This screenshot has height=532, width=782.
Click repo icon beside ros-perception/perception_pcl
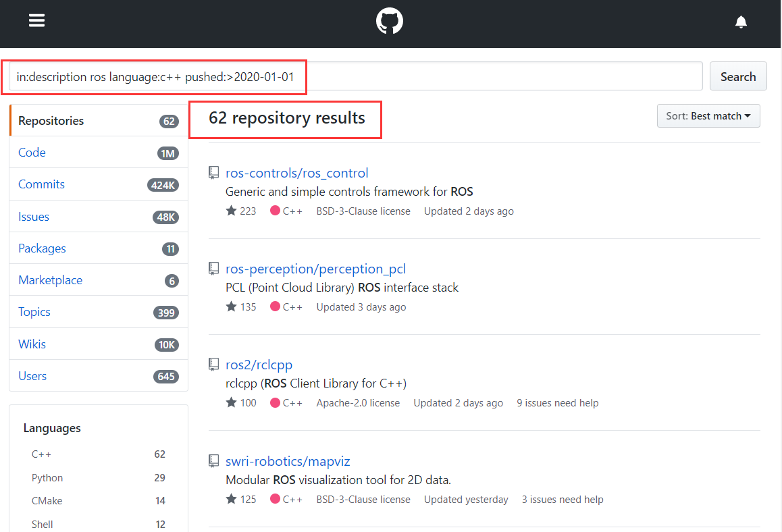click(x=213, y=269)
